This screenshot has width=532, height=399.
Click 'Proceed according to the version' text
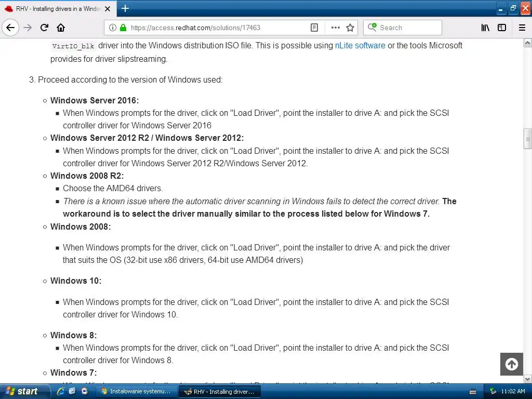pos(130,79)
